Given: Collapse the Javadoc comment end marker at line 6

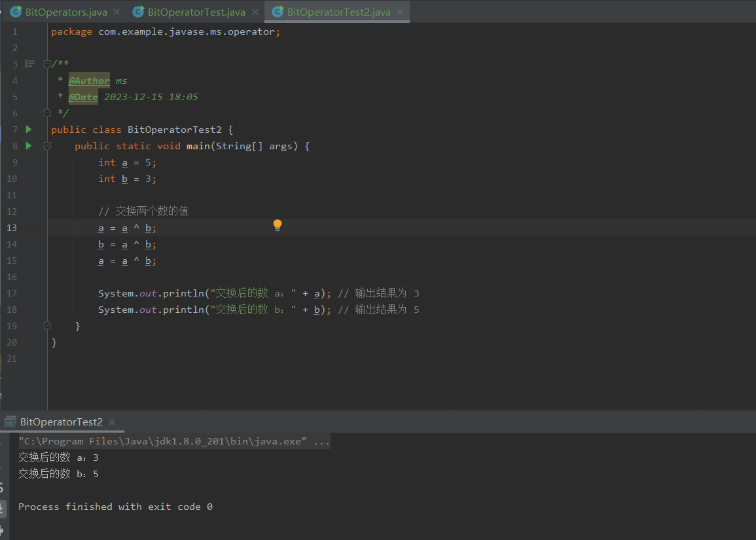Looking at the screenshot, I should tap(47, 113).
